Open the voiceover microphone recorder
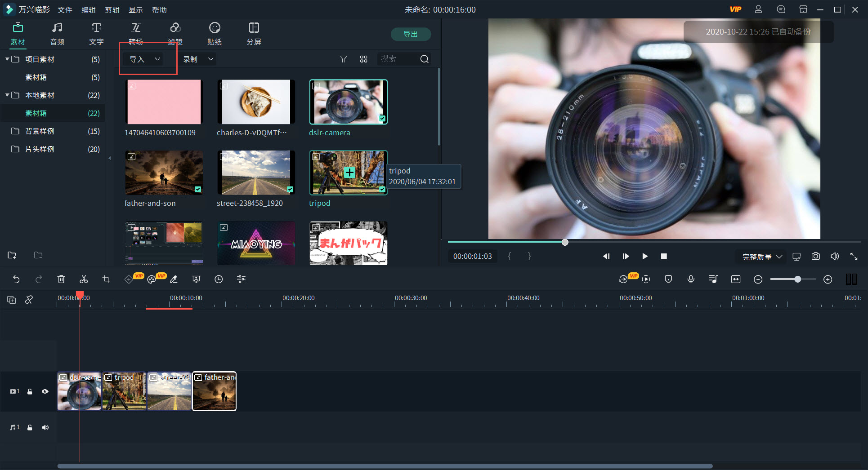868x470 pixels. pos(691,279)
